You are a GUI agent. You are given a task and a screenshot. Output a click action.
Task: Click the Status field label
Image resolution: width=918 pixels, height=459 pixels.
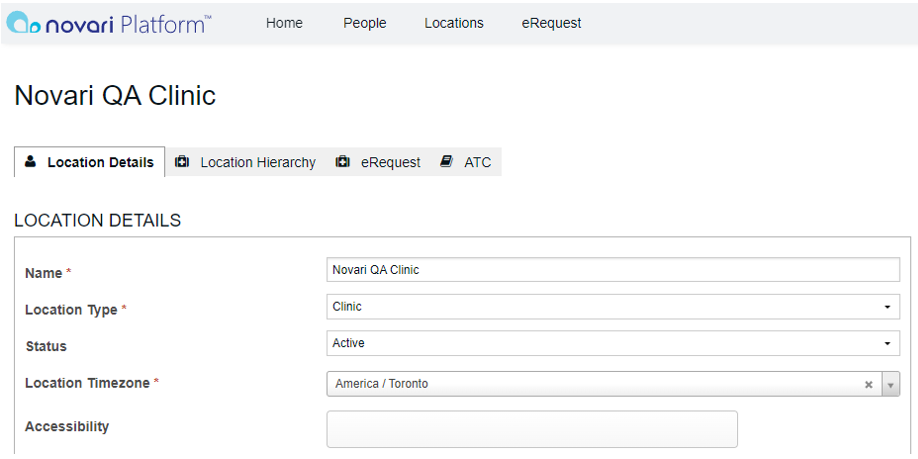46,346
